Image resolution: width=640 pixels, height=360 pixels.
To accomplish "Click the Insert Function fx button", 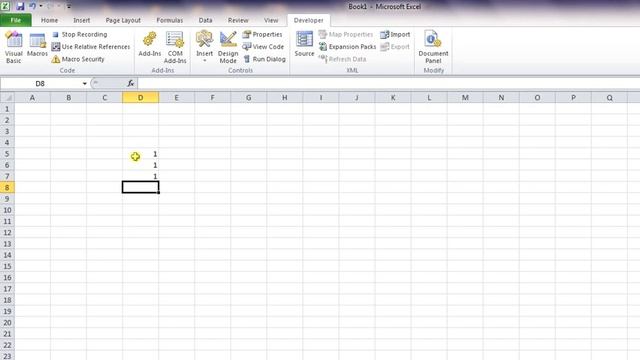I will coord(131,83).
